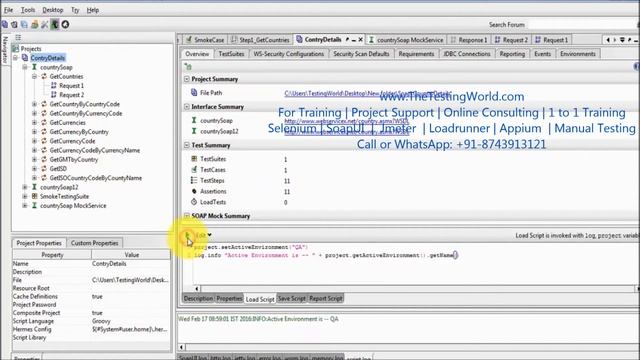This screenshot has width=640, height=360.
Task: Click the SmokeTestingSuite icon in navigator
Action: click(x=34, y=196)
